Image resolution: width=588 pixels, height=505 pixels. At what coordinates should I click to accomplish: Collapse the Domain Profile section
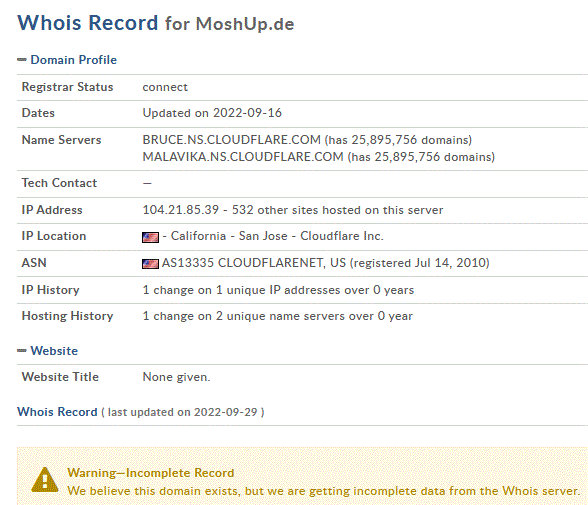coord(74,60)
